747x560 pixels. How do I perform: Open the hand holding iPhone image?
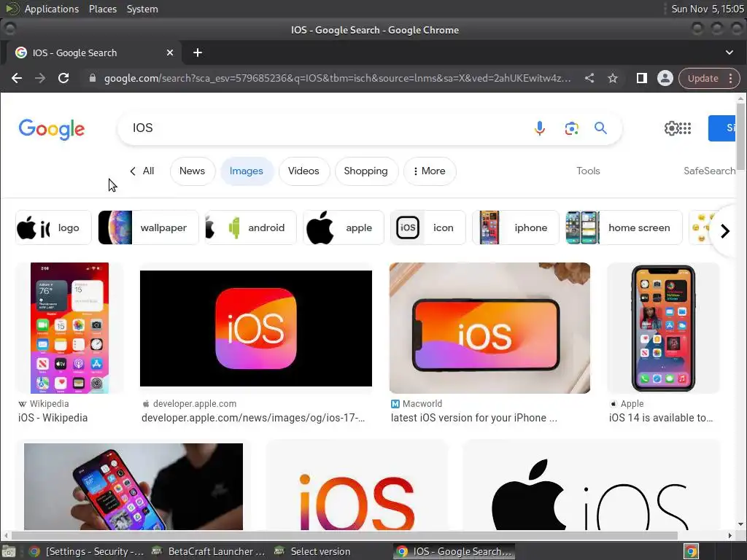133,486
